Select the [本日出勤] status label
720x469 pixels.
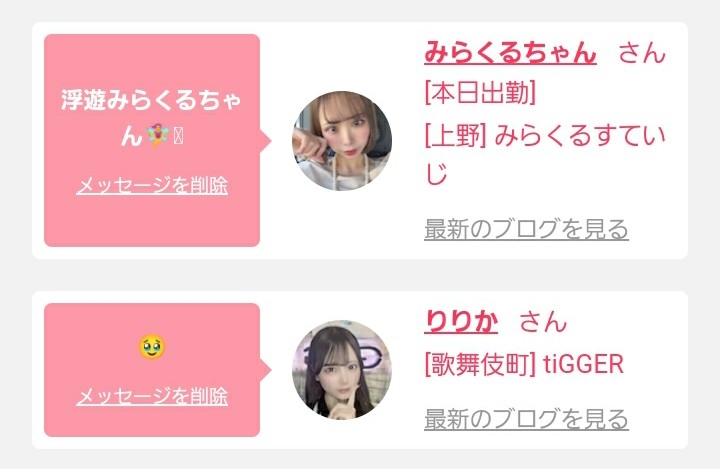click(480, 93)
